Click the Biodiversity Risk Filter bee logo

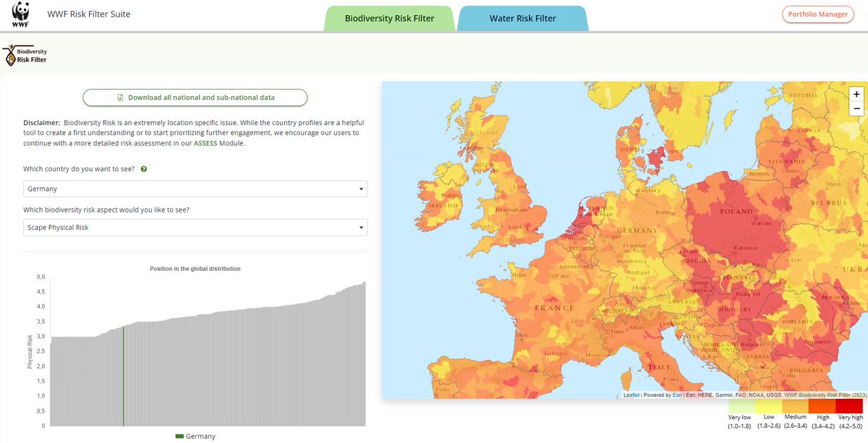(x=25, y=56)
